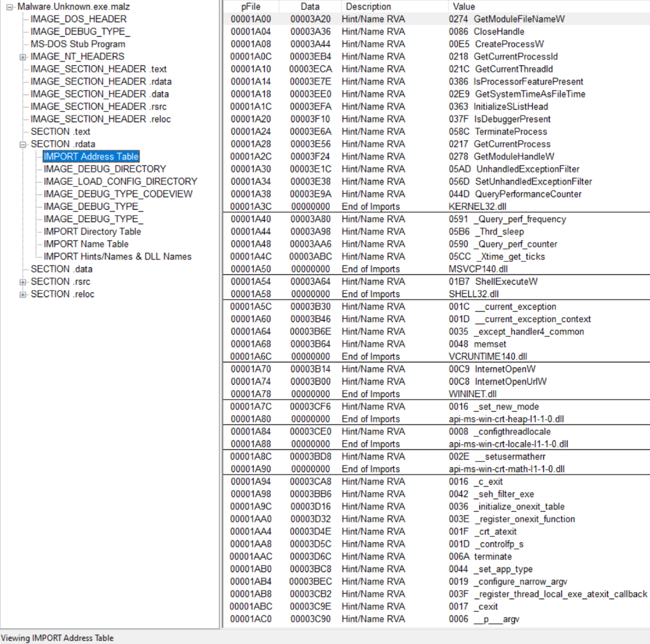Select IMPORT Name Table entry
The width and height of the screenshot is (650, 644).
[x=86, y=244]
